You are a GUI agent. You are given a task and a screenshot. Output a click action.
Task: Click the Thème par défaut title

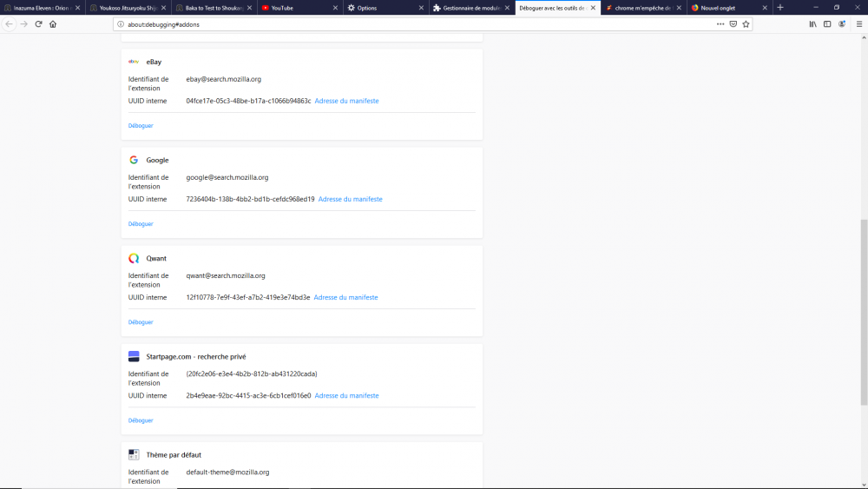[x=174, y=454]
